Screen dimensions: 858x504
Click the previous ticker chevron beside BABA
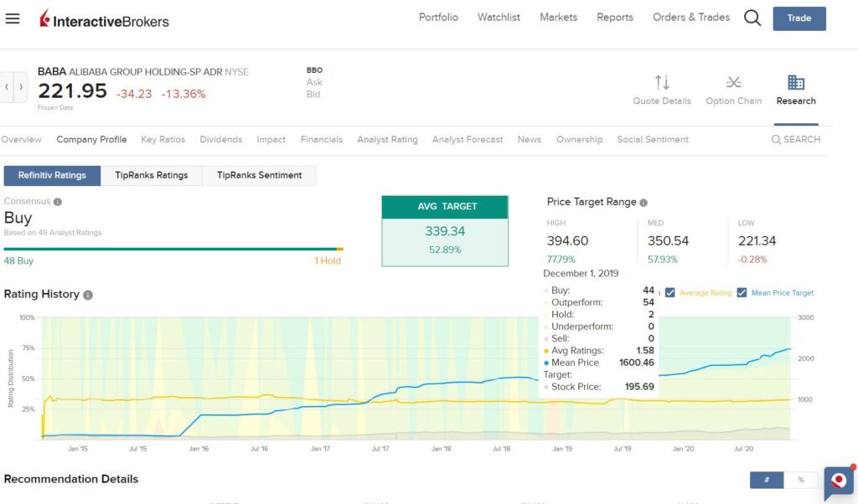7,86
